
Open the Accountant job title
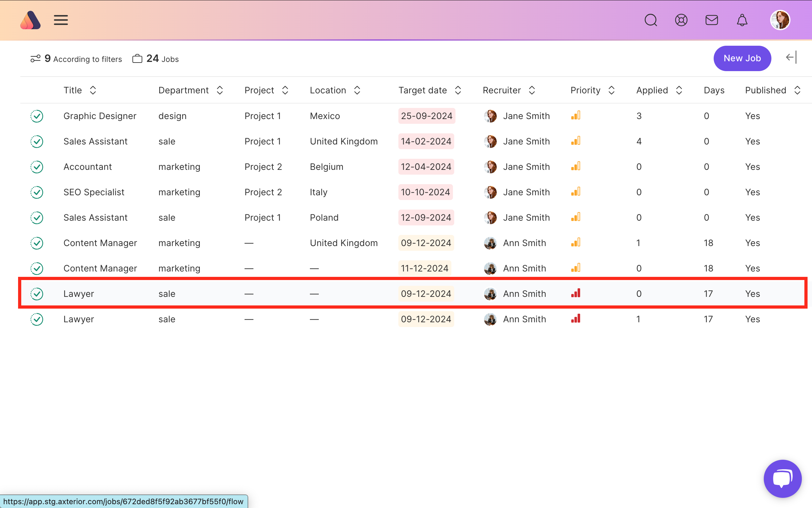tap(88, 167)
